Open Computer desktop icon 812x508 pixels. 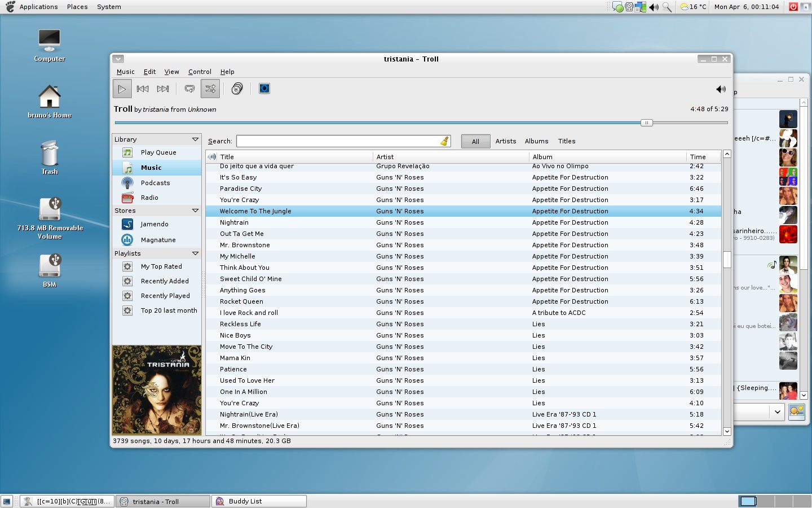pyautogui.click(x=50, y=46)
